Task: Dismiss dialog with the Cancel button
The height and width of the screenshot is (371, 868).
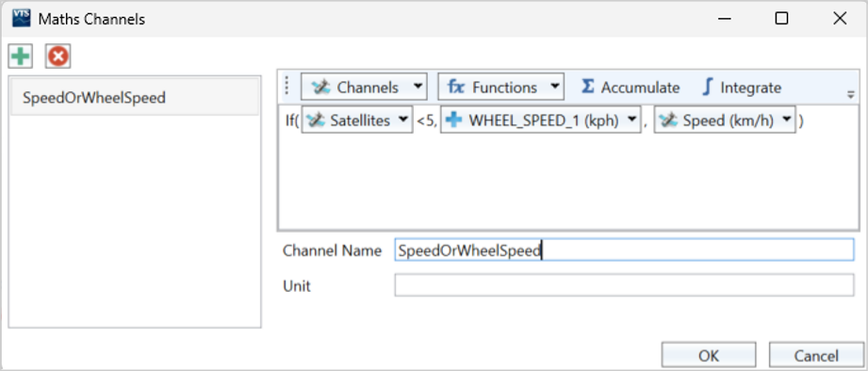Action: [816, 356]
